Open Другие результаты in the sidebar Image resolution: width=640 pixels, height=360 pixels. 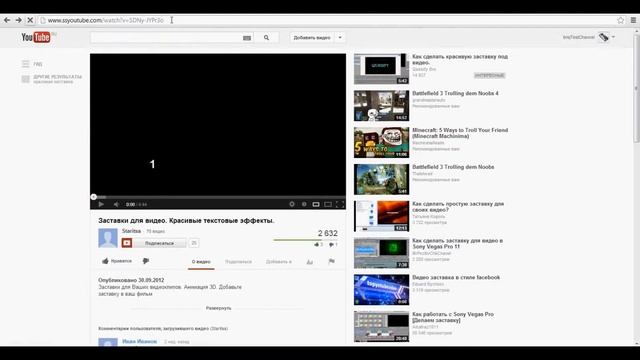[x=52, y=79]
